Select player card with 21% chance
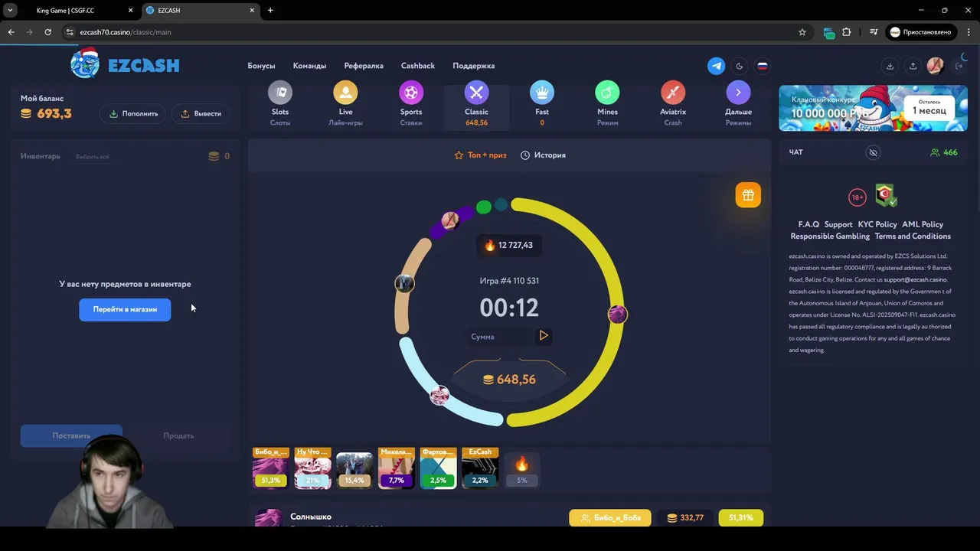The height and width of the screenshot is (551, 980). click(x=312, y=468)
